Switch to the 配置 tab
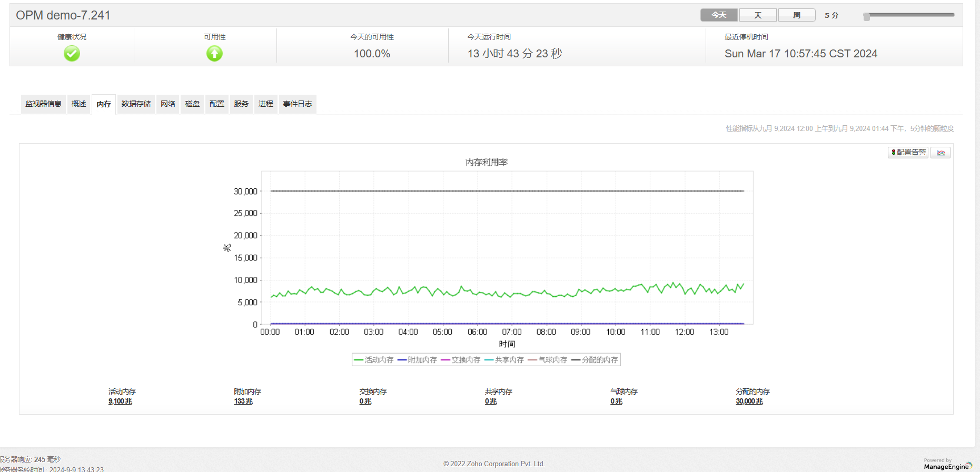Screen dimensions: 980x472 [x=217, y=104]
